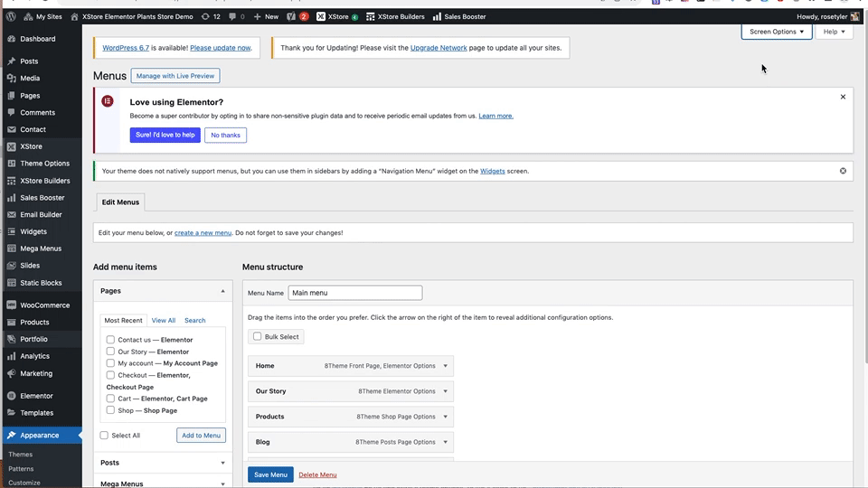Expand the Posts panel
The width and height of the screenshot is (868, 488).
(223, 463)
